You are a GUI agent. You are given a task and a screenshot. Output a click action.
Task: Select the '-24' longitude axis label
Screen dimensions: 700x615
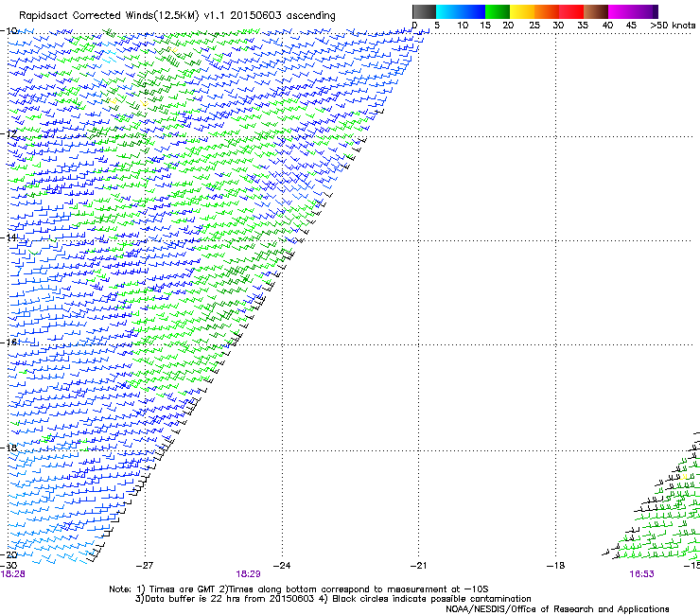(x=282, y=566)
